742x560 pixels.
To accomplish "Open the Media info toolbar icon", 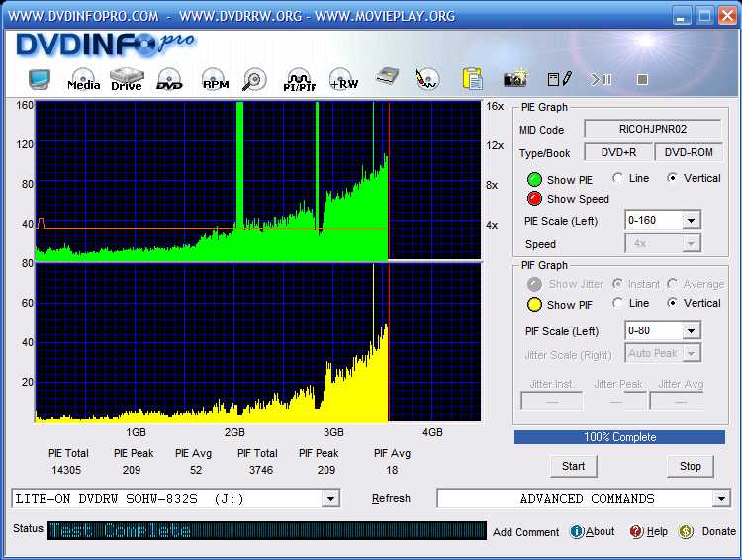I will [83, 79].
